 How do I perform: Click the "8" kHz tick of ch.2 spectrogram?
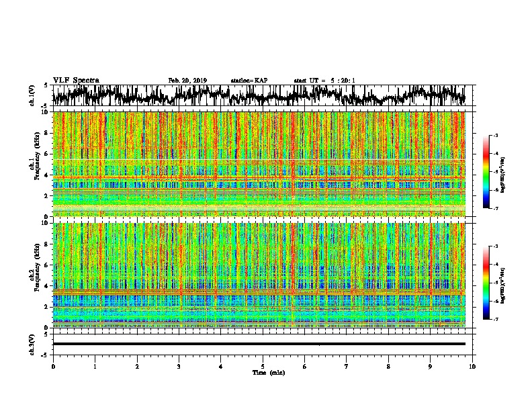coord(47,244)
